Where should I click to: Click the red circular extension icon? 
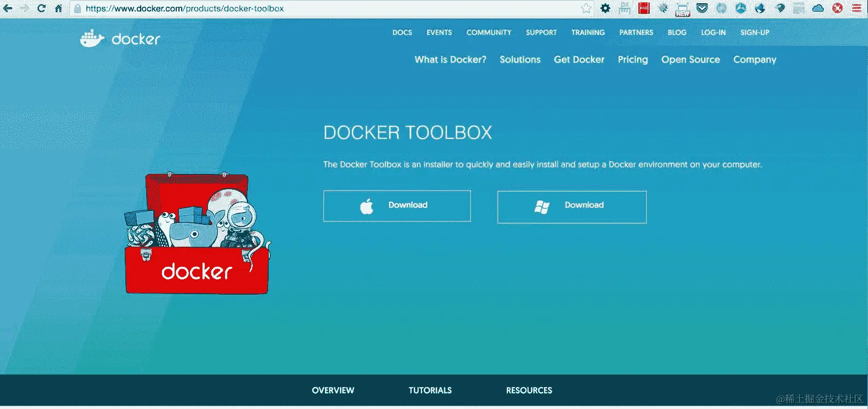[x=837, y=8]
